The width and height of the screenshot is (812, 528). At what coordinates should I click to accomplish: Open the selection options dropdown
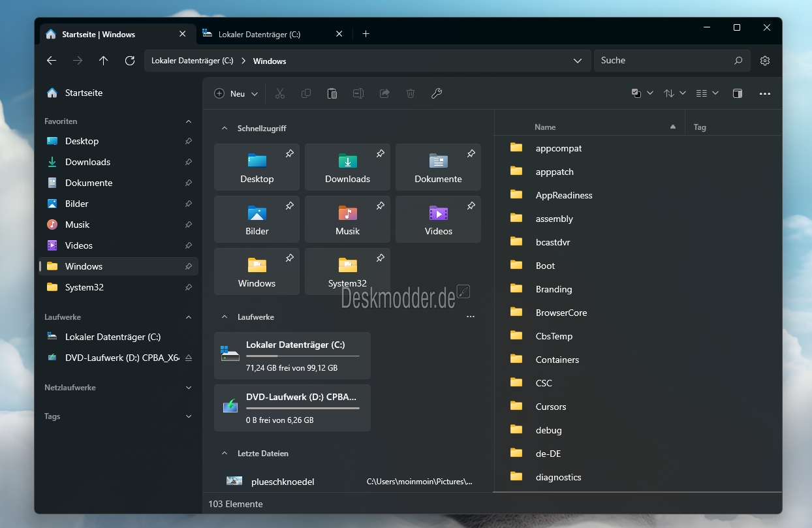[642, 93]
